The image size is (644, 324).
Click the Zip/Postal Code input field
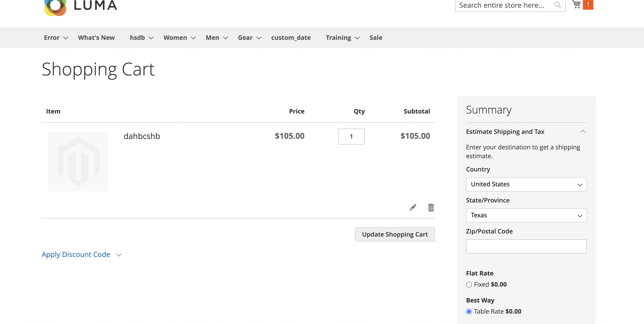(526, 246)
